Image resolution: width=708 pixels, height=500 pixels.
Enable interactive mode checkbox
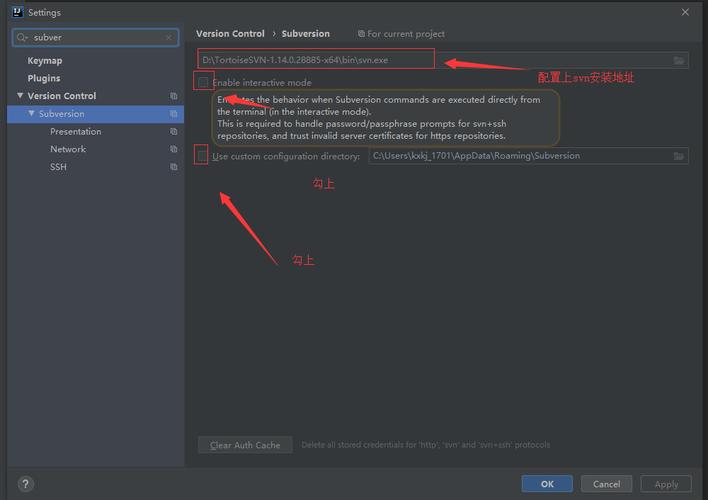pos(203,82)
